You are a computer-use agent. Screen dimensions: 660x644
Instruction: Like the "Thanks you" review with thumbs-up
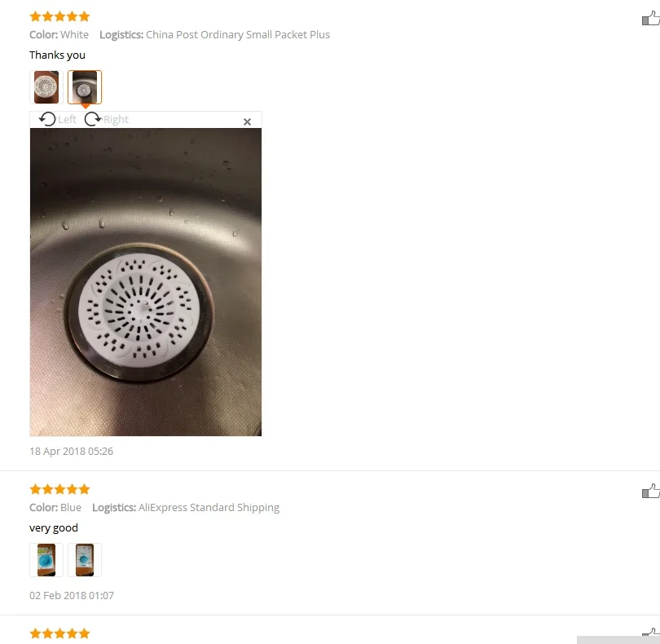tap(651, 19)
